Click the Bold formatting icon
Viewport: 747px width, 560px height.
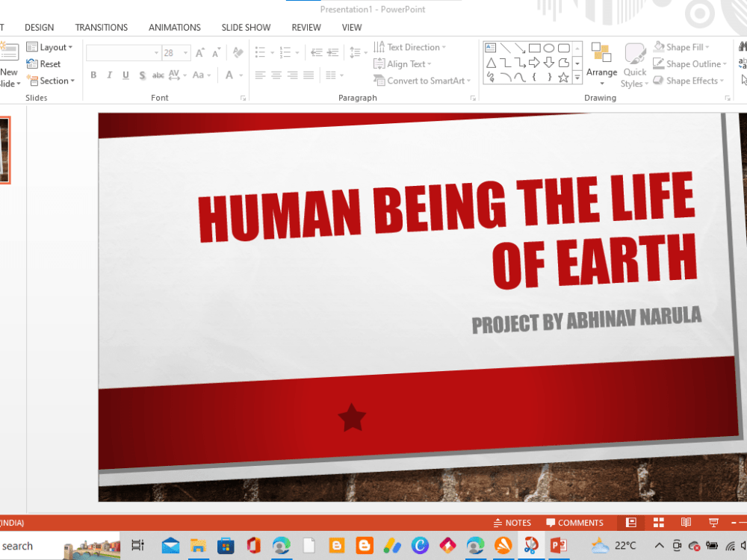[x=93, y=75]
